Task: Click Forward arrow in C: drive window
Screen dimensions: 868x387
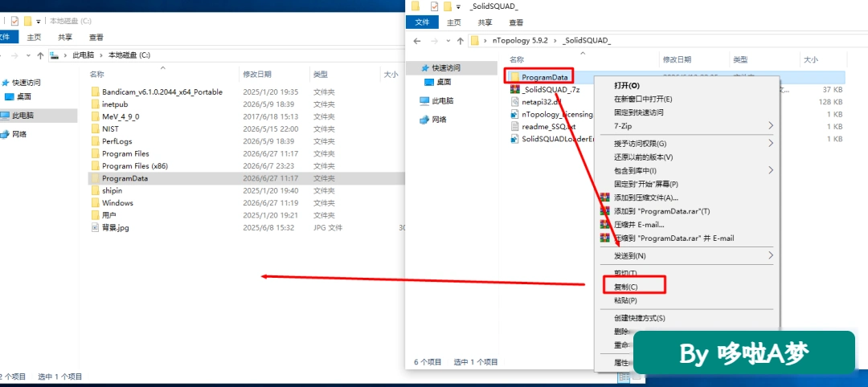Action: click(x=14, y=55)
